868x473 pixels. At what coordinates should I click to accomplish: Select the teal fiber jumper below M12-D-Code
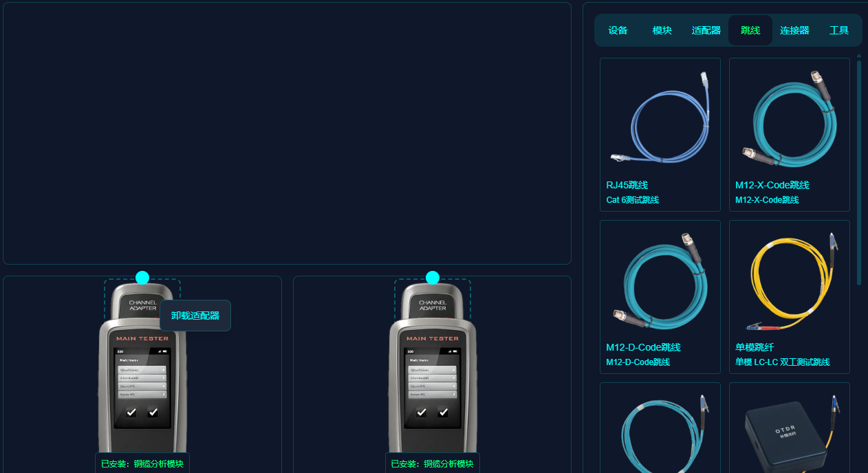coord(660,430)
